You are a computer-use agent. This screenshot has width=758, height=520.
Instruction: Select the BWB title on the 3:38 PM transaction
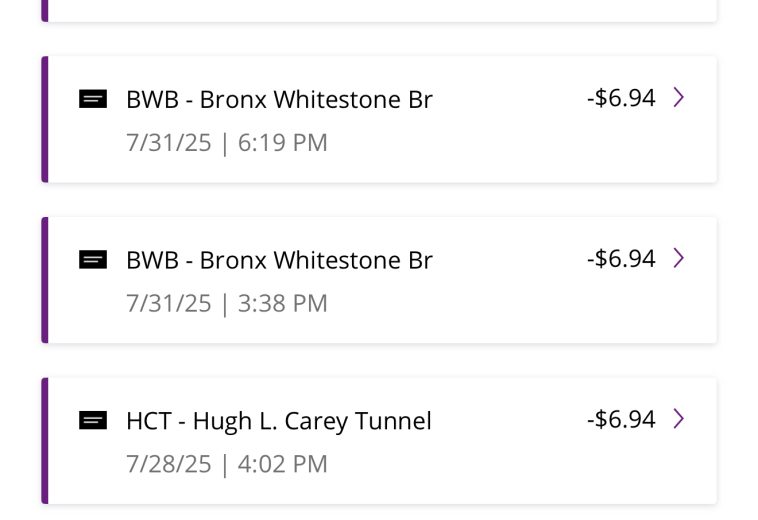click(x=279, y=260)
